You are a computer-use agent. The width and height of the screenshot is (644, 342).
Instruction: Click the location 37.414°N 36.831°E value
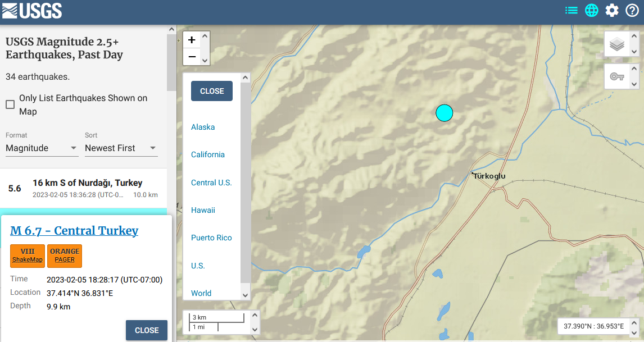tap(80, 293)
